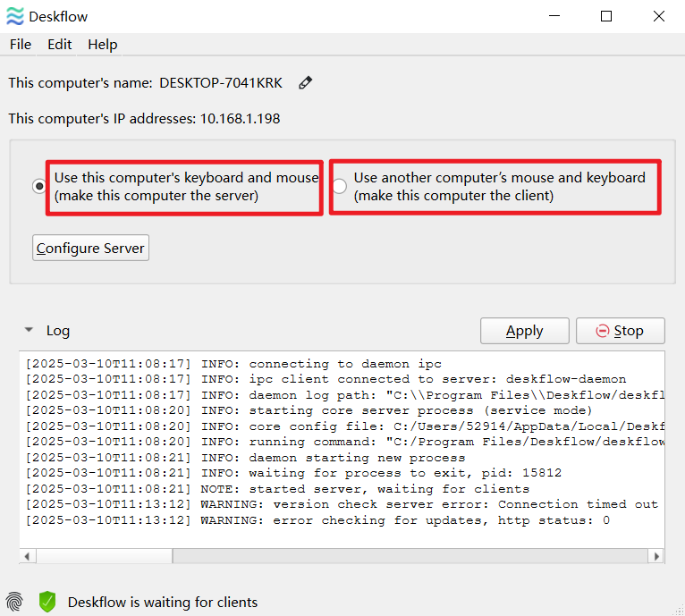
Task: Open the File menu
Action: (x=21, y=45)
